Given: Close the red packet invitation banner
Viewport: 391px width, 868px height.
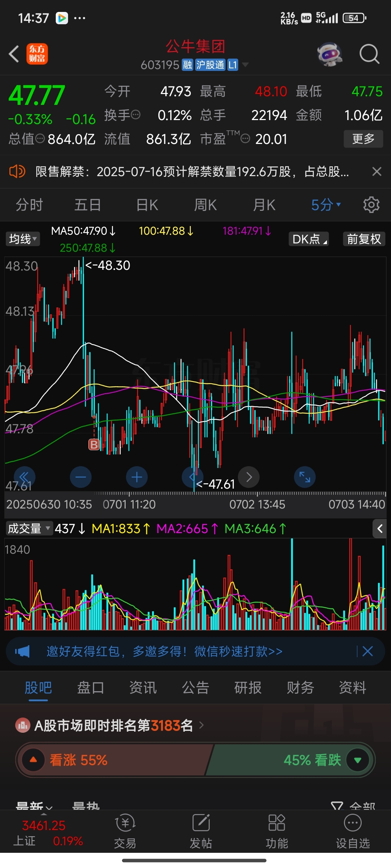Looking at the screenshot, I should pyautogui.click(x=367, y=651).
